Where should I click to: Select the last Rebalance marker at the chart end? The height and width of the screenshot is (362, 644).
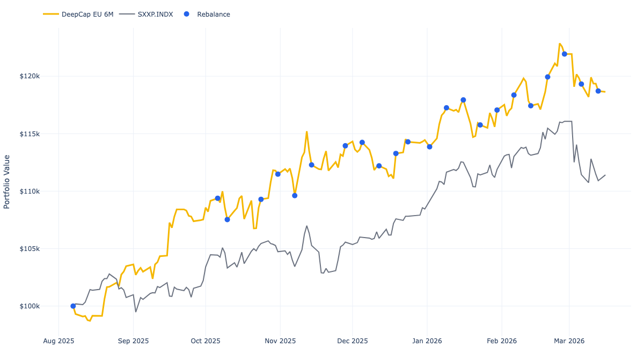[598, 91]
